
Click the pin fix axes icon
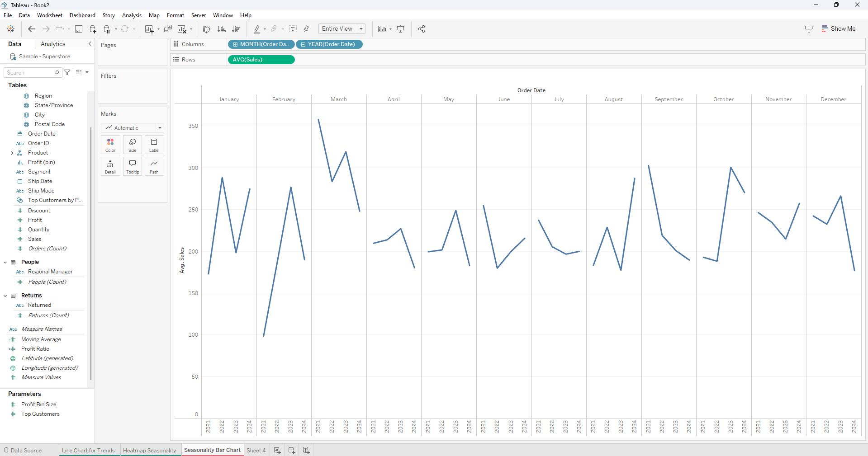[306, 29]
